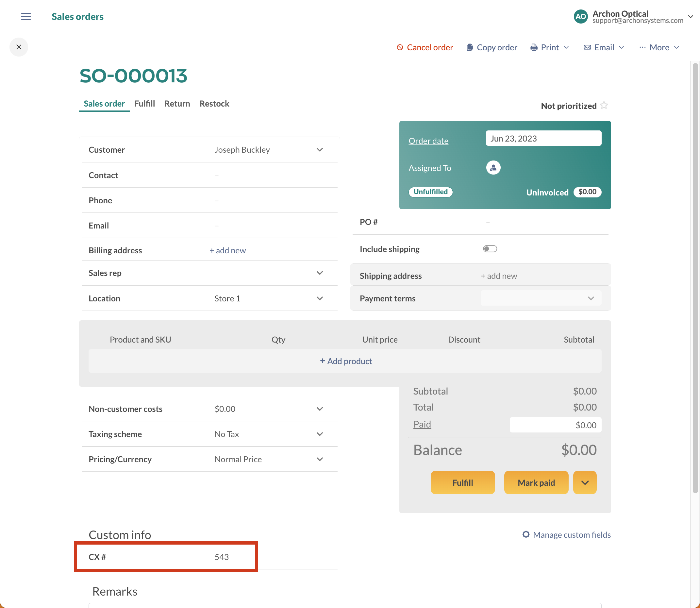Switch to the Sales order tab
The width and height of the screenshot is (700, 608).
pos(104,104)
